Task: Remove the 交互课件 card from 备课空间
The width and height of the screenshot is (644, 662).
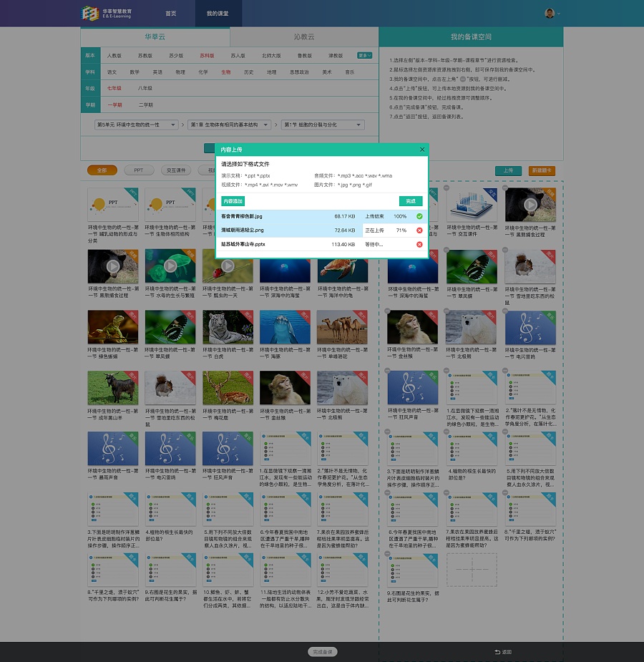Action: pos(447,188)
